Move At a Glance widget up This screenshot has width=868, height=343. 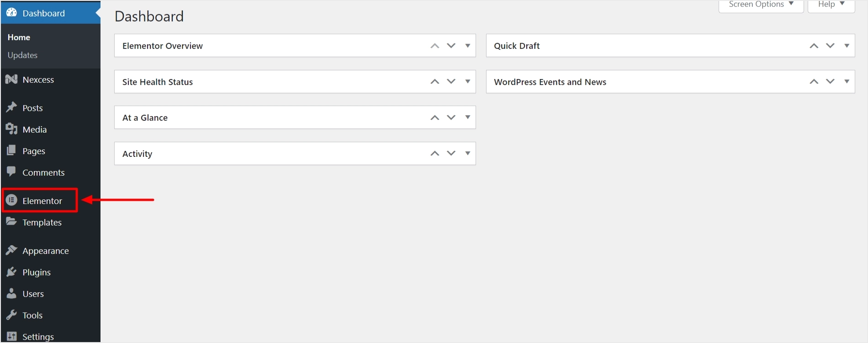[435, 118]
